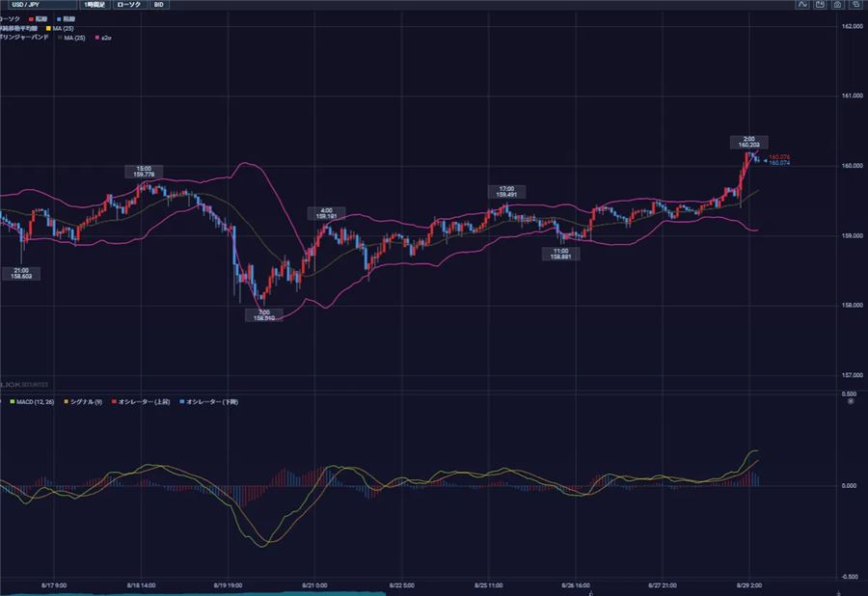Click the detach window icon at top right
This screenshot has height=596, width=868.
[855, 5]
